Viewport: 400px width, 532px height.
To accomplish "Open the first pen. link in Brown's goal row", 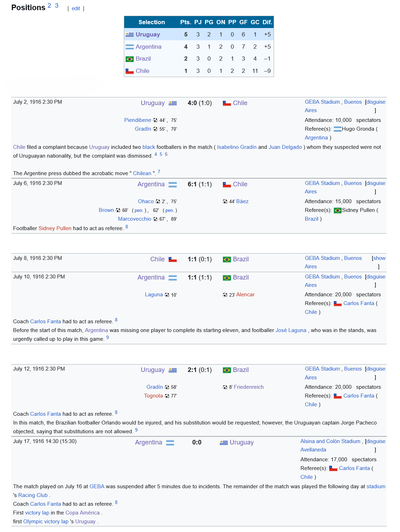I will pos(139,210).
